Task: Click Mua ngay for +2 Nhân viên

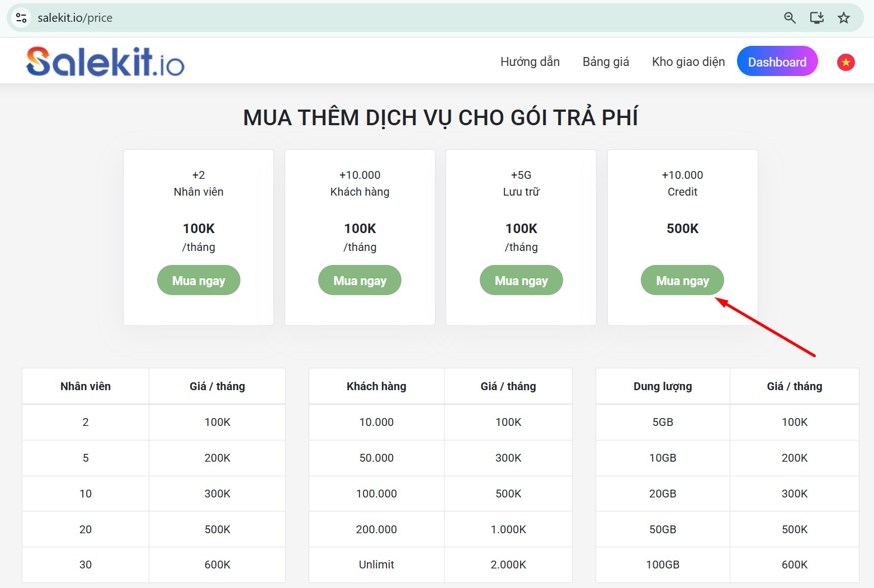Action: [x=199, y=281]
